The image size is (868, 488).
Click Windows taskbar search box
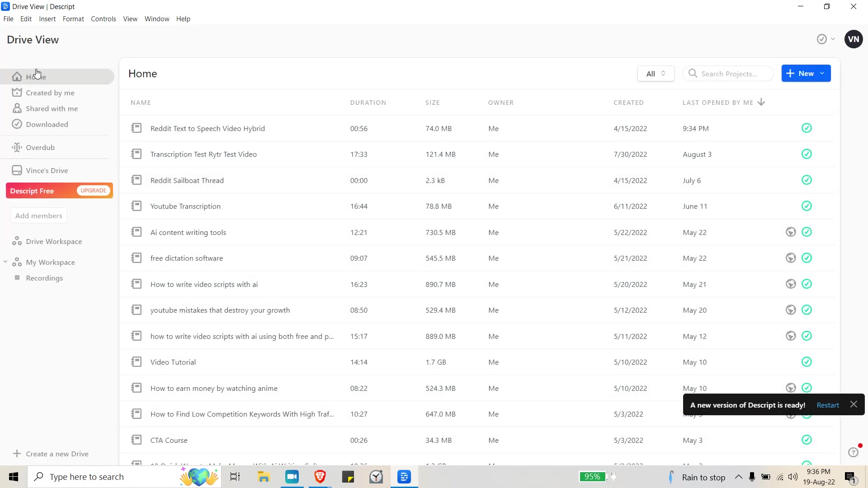coord(124,477)
